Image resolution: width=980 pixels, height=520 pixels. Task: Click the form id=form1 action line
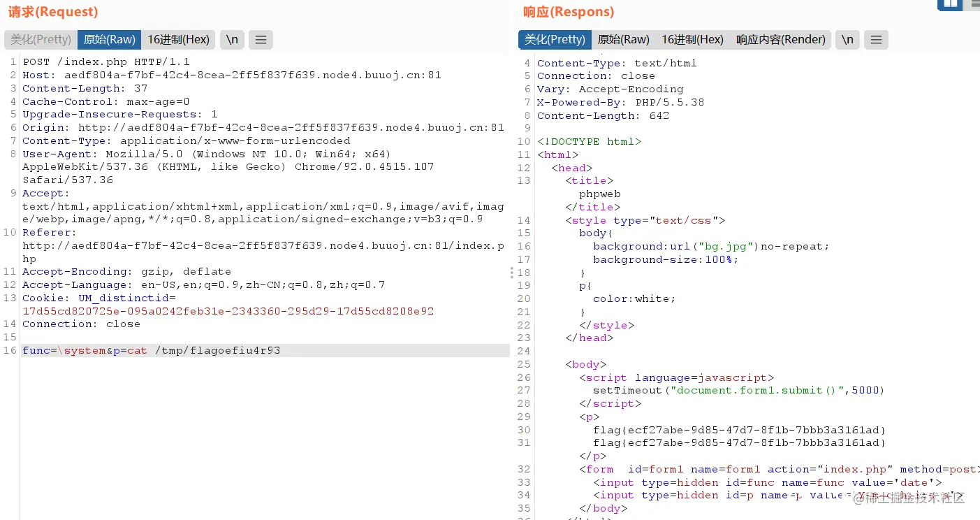[x=780, y=469]
